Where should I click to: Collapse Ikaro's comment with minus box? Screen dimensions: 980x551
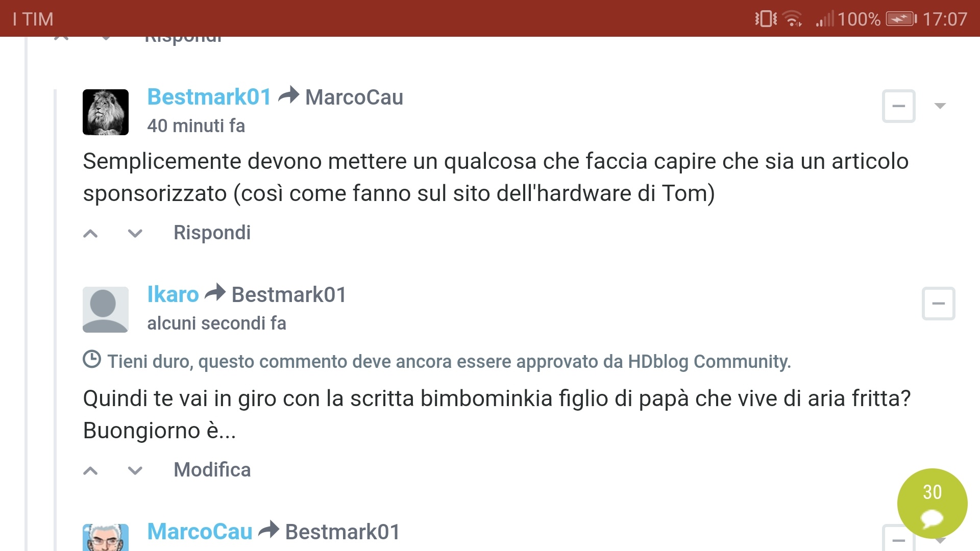pyautogui.click(x=938, y=304)
